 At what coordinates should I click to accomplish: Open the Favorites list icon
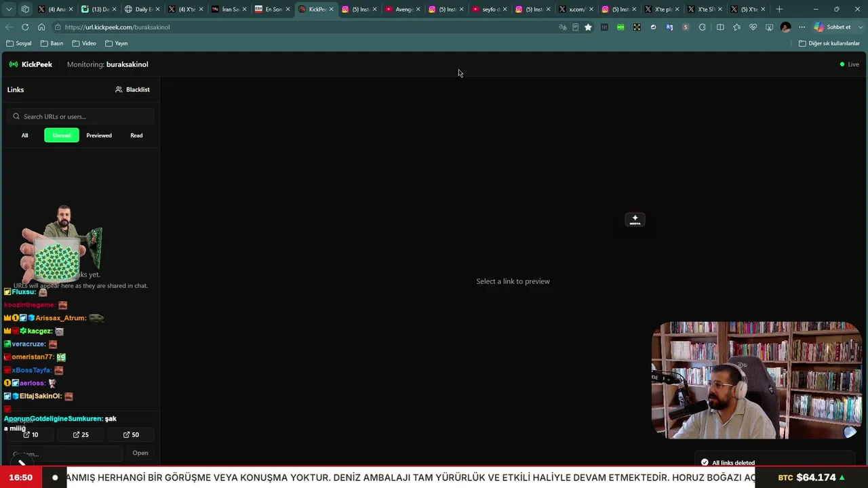[736, 27]
